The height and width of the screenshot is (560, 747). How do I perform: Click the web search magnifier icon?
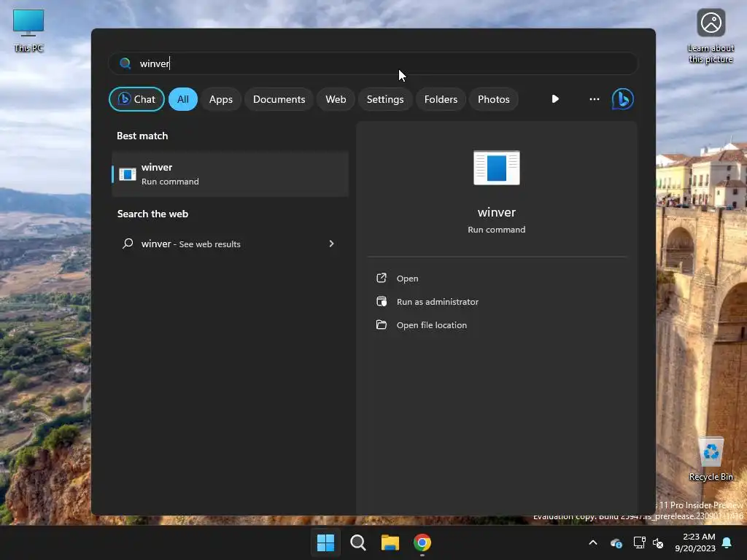[x=128, y=244]
